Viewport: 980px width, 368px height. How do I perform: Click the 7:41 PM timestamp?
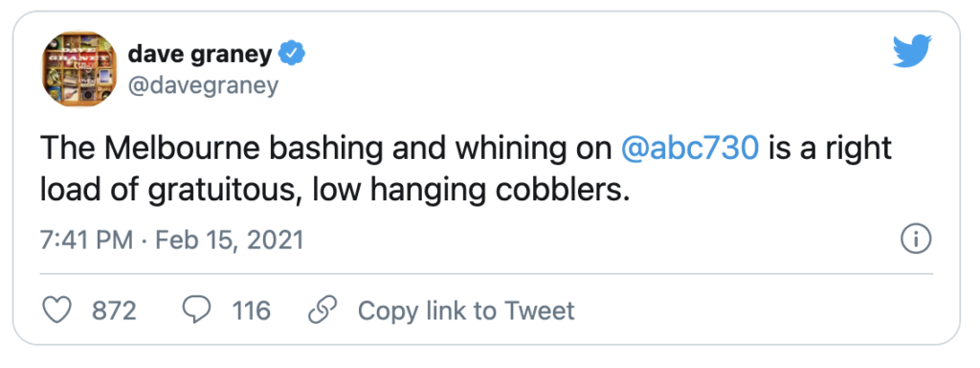(87, 241)
